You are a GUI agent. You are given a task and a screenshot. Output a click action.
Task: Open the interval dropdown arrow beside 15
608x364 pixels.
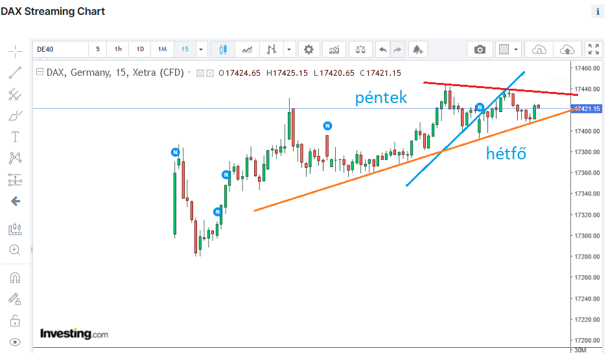(201, 49)
